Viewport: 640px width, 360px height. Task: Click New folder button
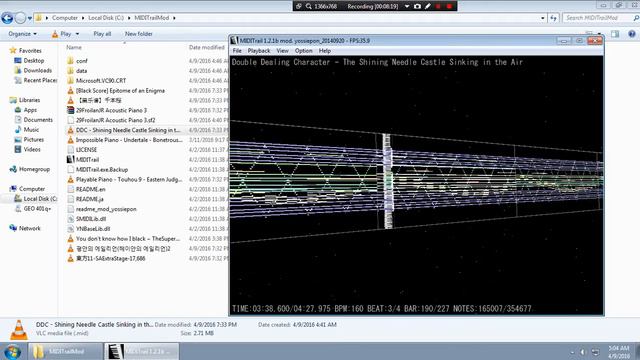pos(139,34)
